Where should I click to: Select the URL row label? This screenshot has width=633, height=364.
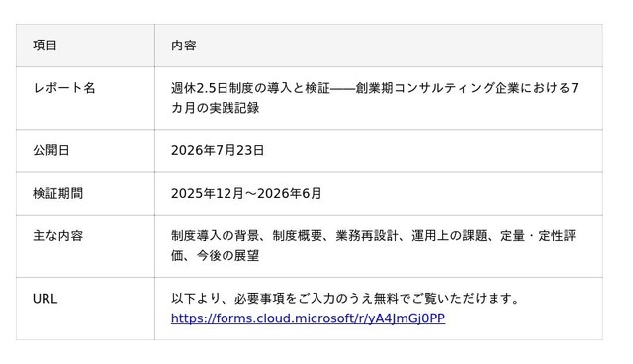[45, 299]
